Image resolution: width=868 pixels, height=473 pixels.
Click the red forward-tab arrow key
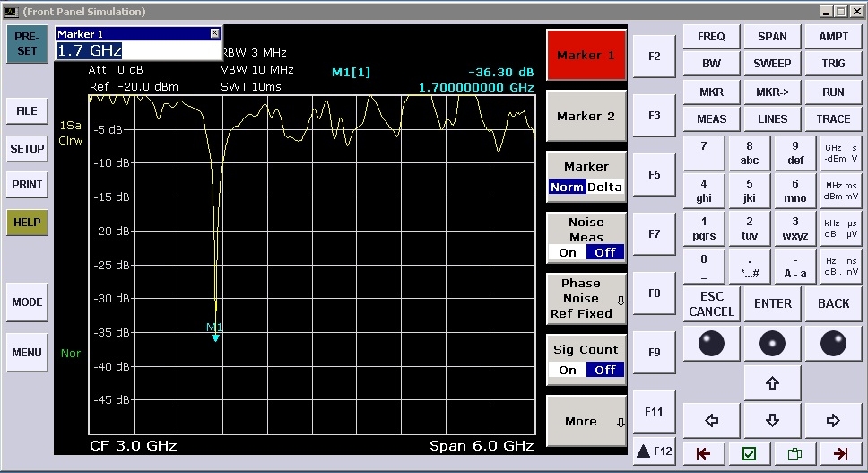(x=841, y=454)
